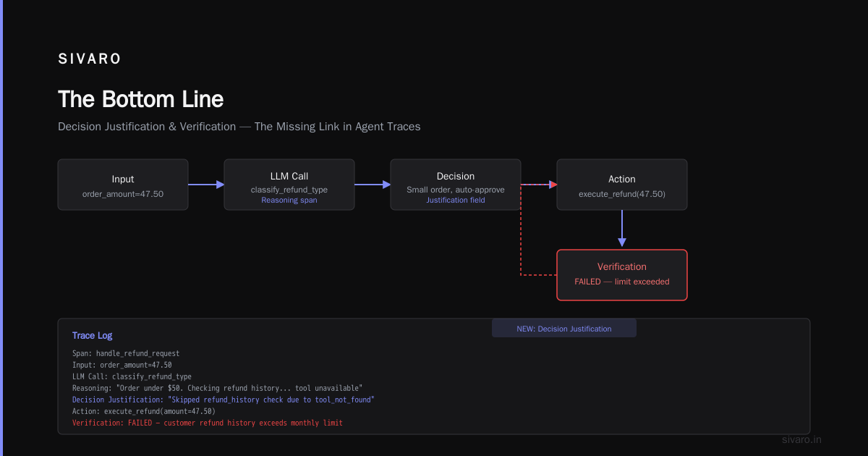Click The Bottom Line title
Viewport: 868px width, 456px height.
click(x=140, y=99)
